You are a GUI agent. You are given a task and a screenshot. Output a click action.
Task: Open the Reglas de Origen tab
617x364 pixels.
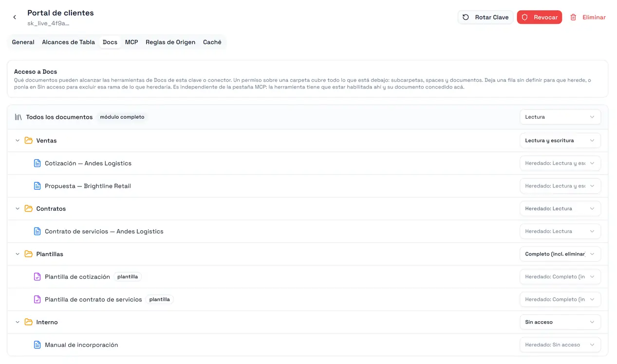tap(170, 42)
